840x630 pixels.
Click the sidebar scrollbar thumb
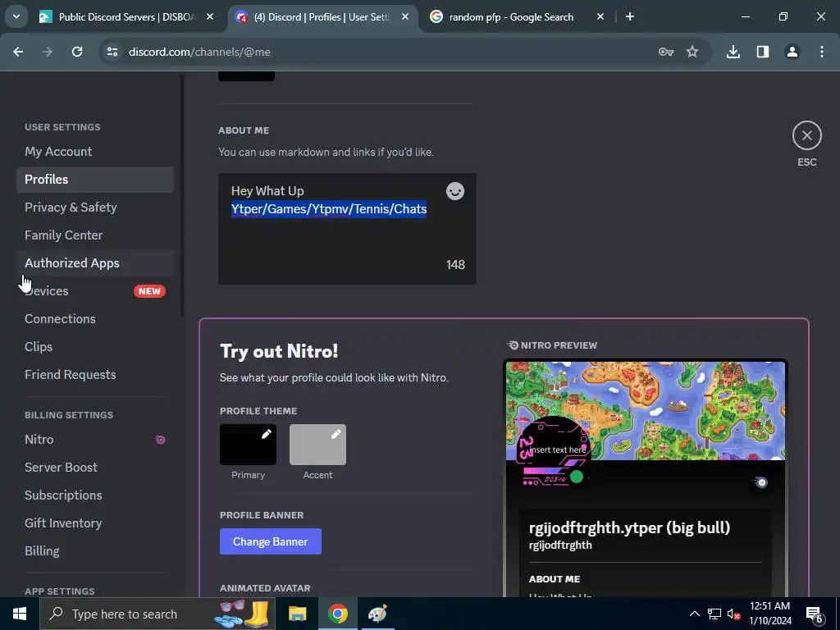pyautogui.click(x=182, y=195)
